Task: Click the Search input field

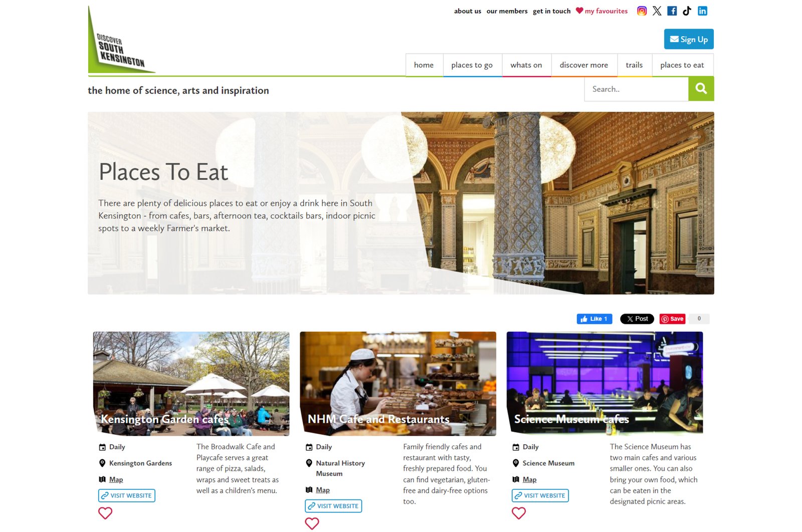Action: click(636, 89)
